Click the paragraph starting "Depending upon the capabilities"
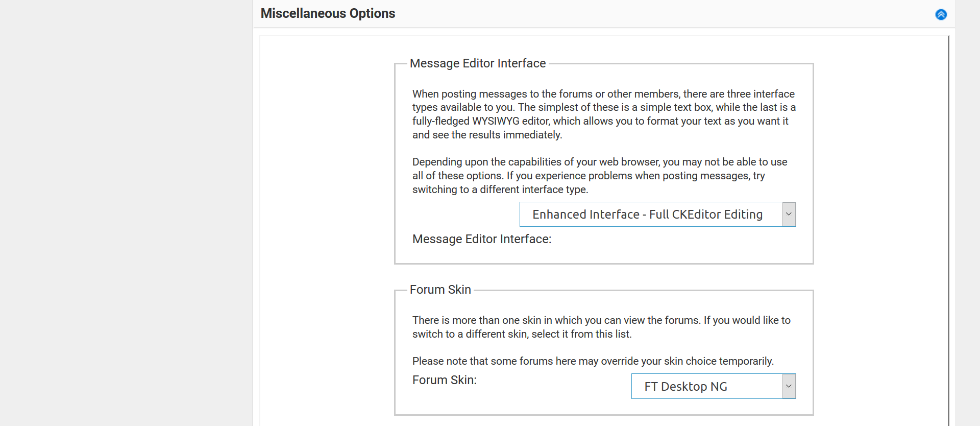 point(600,176)
